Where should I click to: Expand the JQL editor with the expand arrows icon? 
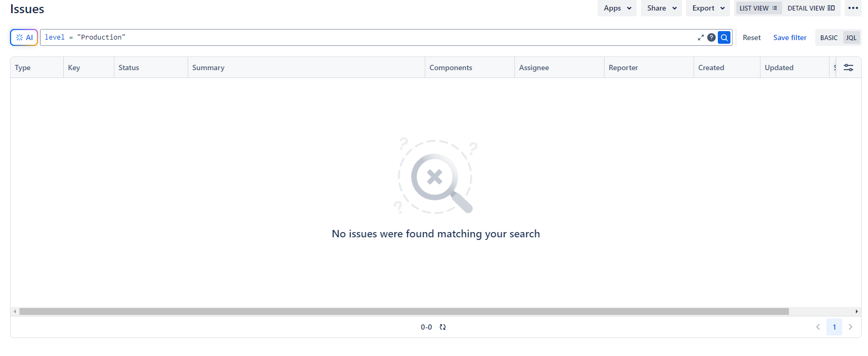[x=700, y=37]
